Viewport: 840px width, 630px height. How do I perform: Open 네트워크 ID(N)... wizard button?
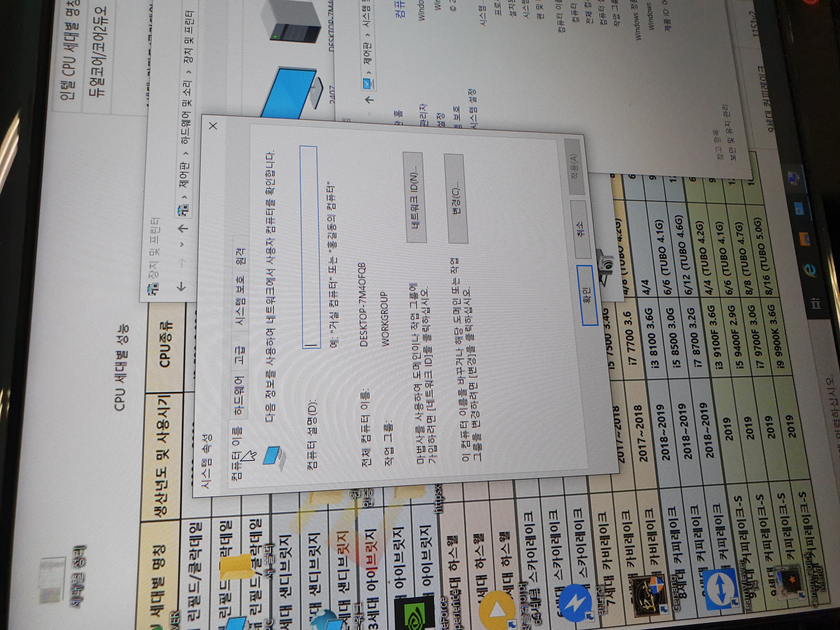tap(414, 197)
